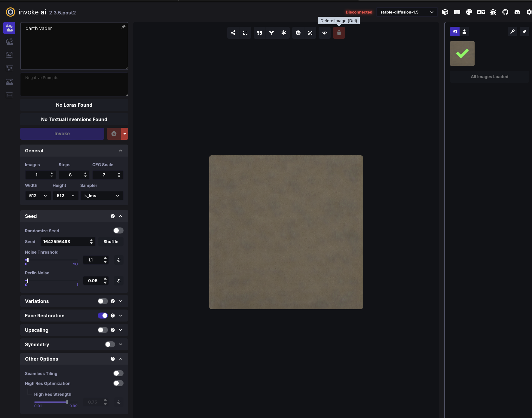
Task: Open the stable-diffusion-1.5 model dropdown
Action: click(406, 12)
